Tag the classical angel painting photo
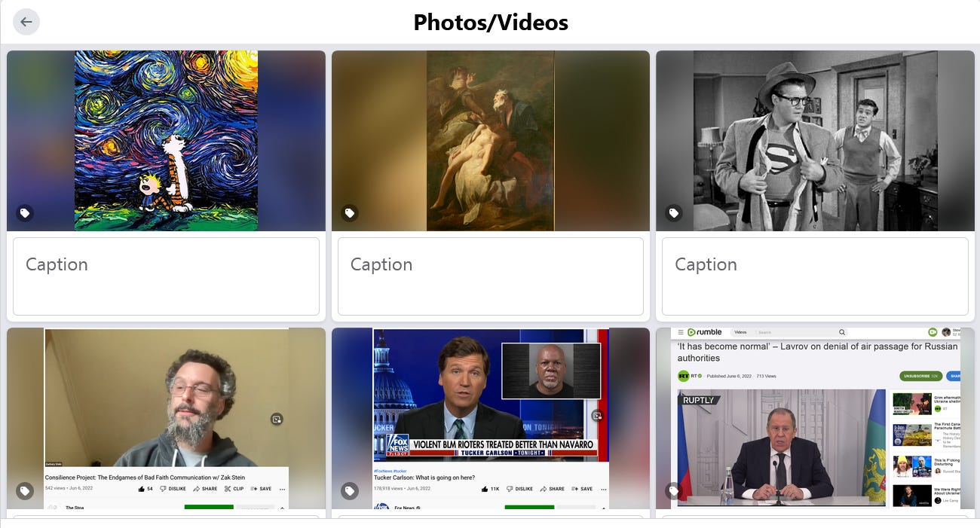The height and width of the screenshot is (528, 980). coord(349,213)
